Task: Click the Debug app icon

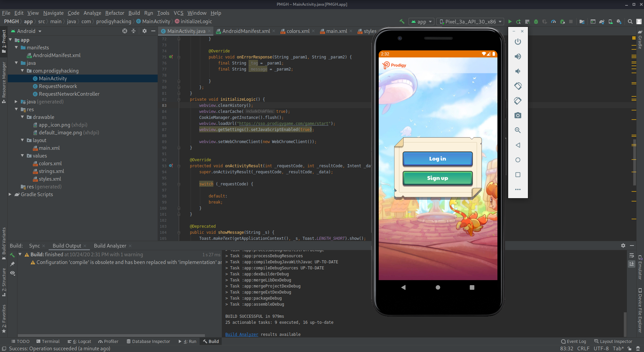Action: pos(536,21)
